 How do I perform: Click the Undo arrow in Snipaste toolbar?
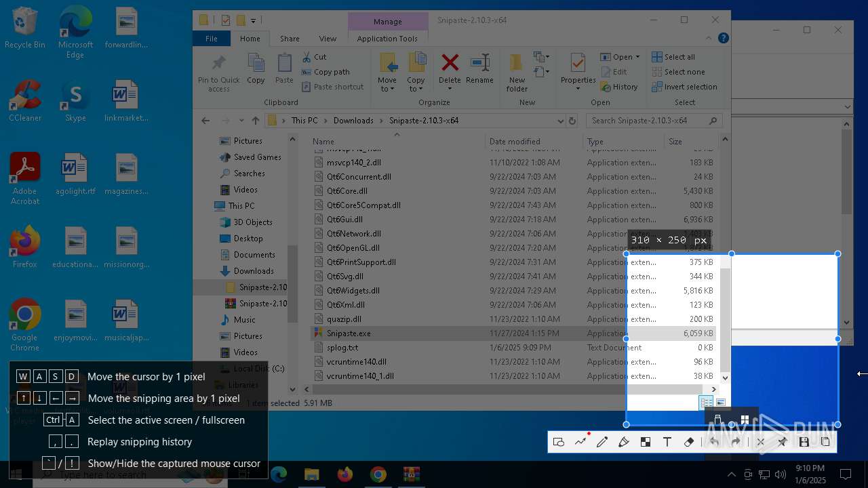pos(714,442)
